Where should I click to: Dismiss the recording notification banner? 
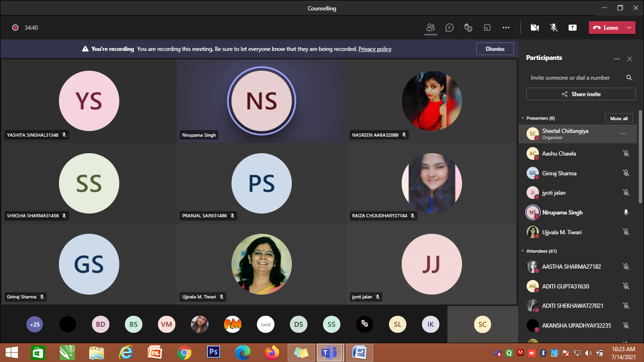(x=495, y=49)
